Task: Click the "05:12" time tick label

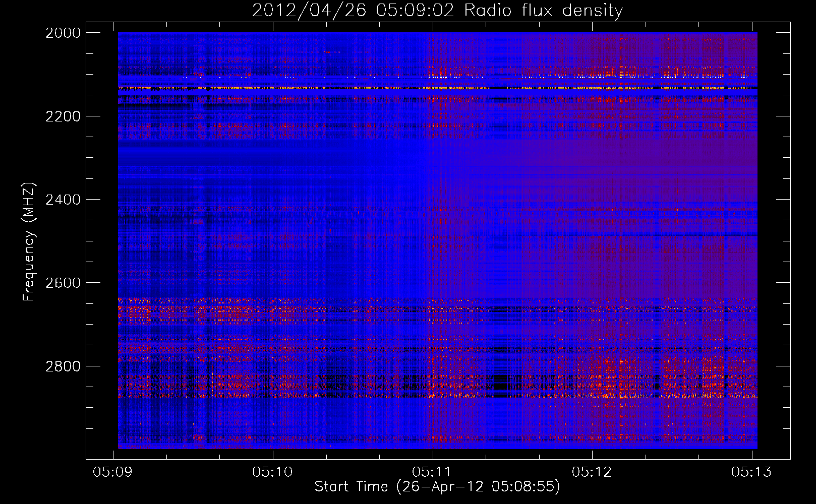Action: (x=592, y=472)
